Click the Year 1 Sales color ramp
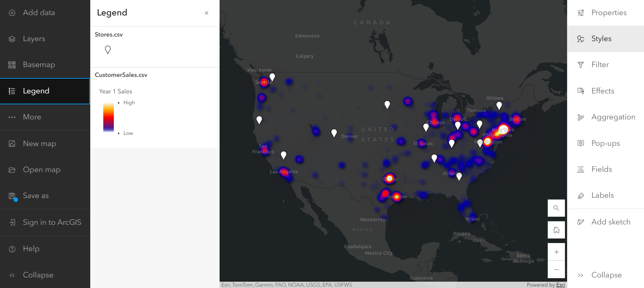The height and width of the screenshot is (288, 644). (x=108, y=118)
